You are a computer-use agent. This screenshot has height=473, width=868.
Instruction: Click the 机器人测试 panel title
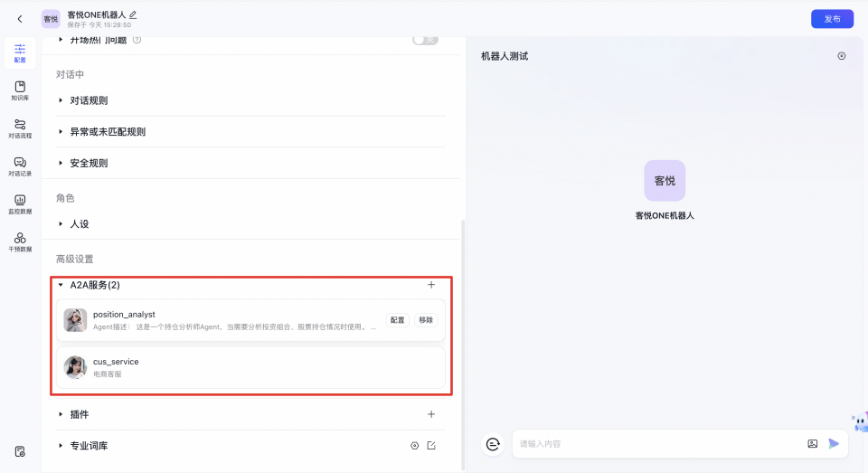click(505, 56)
